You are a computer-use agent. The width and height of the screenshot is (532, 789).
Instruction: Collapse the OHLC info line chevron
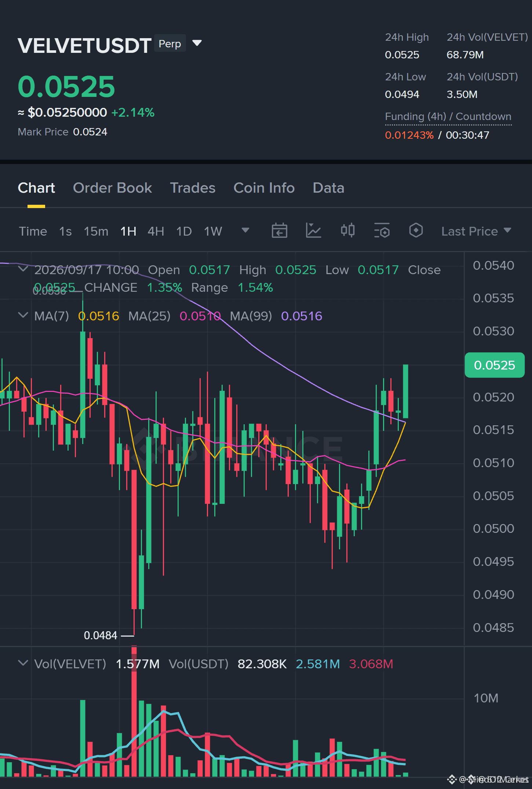tap(23, 269)
